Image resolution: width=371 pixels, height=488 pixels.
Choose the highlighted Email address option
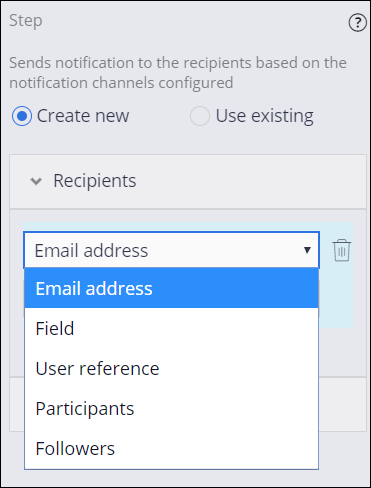(171, 288)
